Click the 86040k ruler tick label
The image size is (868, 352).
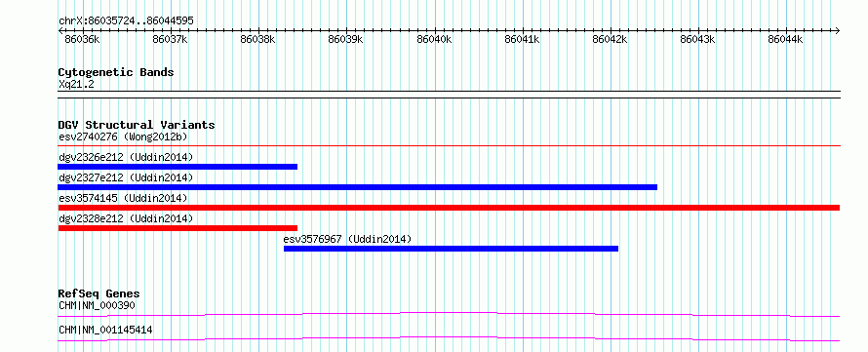435,40
